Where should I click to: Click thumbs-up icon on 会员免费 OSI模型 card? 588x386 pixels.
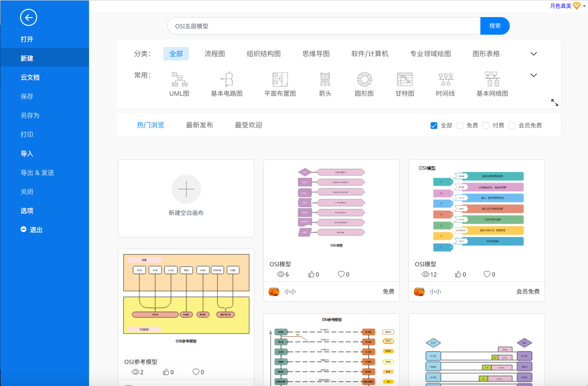tap(458, 274)
